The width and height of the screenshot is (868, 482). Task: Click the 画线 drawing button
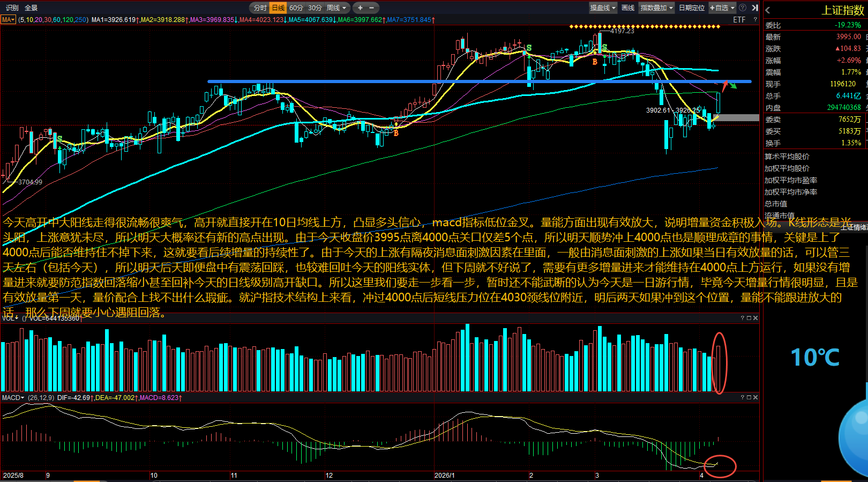[x=628, y=8]
